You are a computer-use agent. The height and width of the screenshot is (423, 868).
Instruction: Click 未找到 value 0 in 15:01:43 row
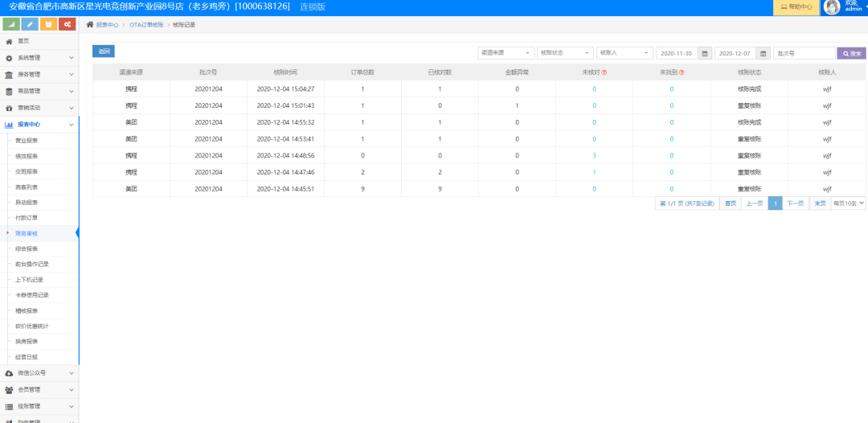671,106
